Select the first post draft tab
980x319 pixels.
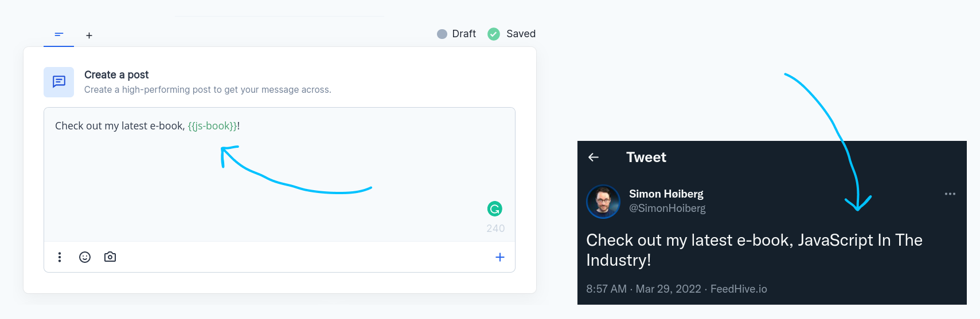(58, 35)
